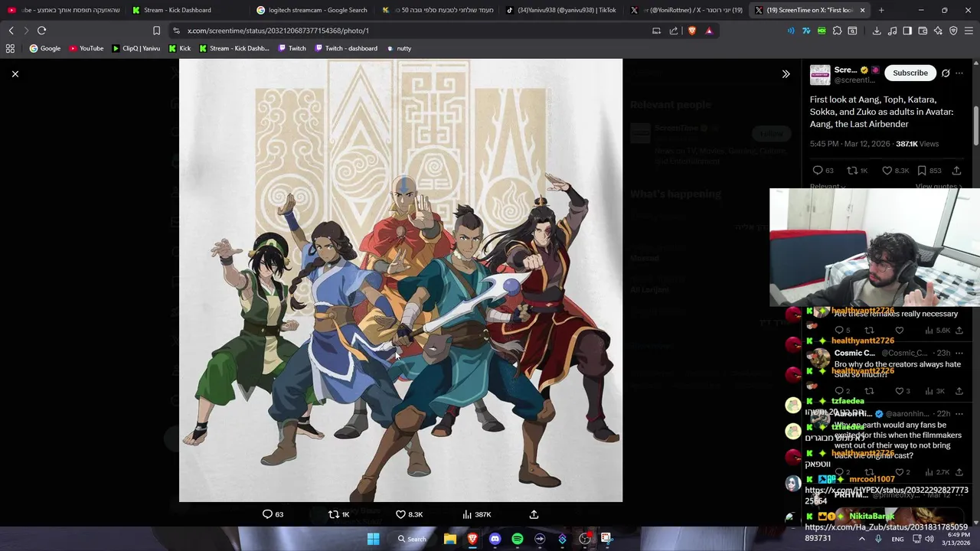Reply to the post in the side panel

click(818, 171)
